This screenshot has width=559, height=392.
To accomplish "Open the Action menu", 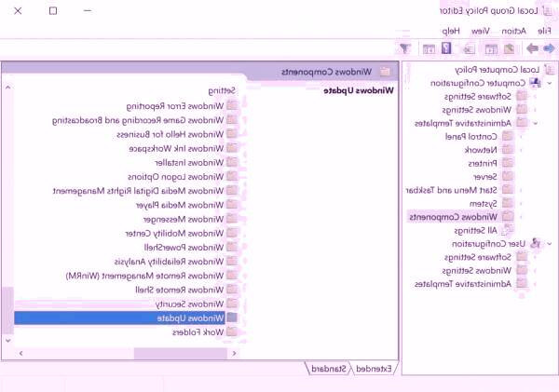I will pyautogui.click(x=513, y=32).
